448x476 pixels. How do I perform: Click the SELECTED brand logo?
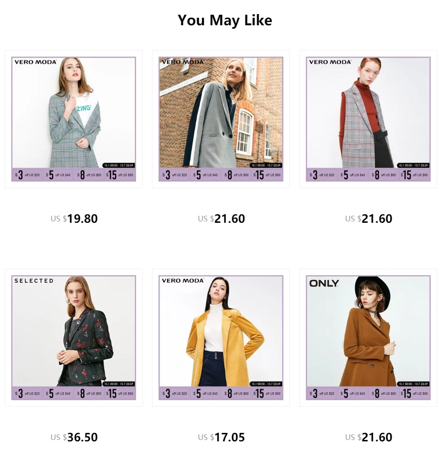[x=34, y=281]
